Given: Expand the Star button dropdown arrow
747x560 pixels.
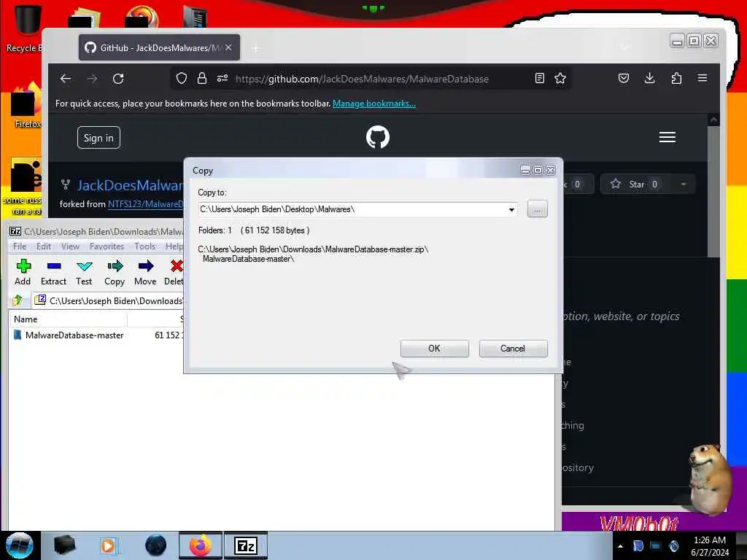Looking at the screenshot, I should coord(684,184).
